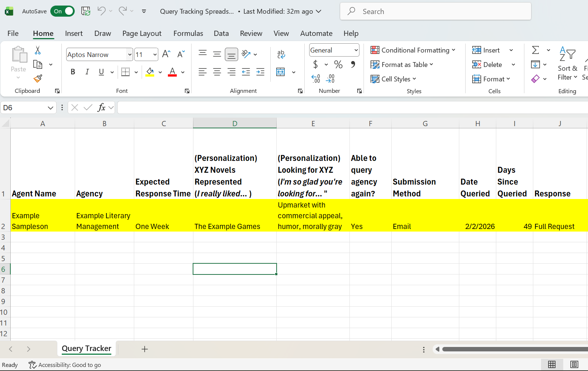Image resolution: width=588 pixels, height=371 pixels.
Task: Toggle Italic formatting
Action: pos(87,72)
